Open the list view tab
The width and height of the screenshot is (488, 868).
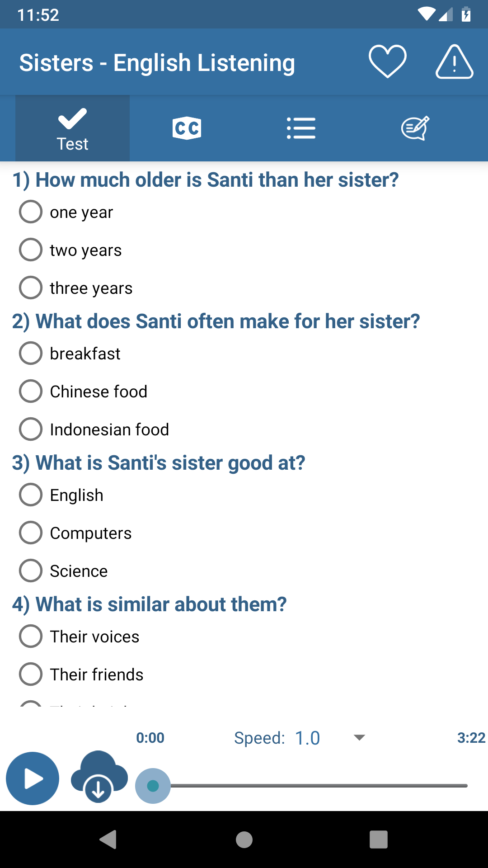point(301,128)
